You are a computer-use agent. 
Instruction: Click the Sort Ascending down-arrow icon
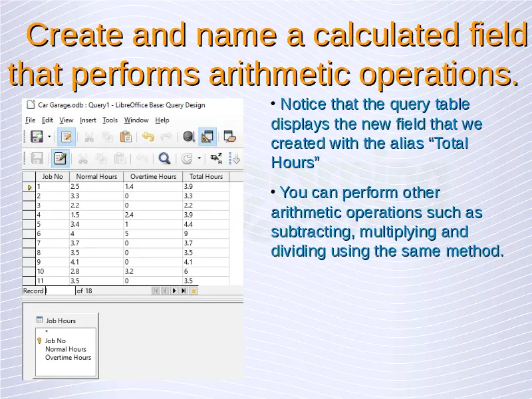coord(235,158)
